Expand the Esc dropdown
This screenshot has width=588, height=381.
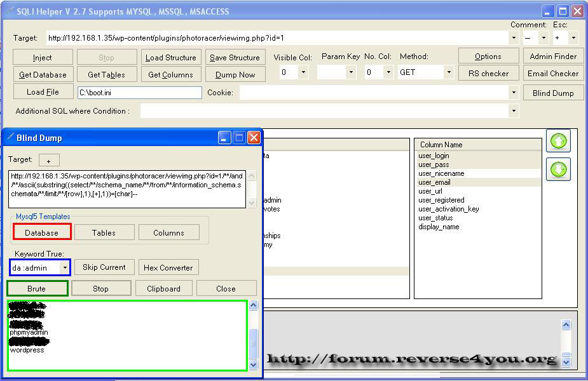pos(573,38)
